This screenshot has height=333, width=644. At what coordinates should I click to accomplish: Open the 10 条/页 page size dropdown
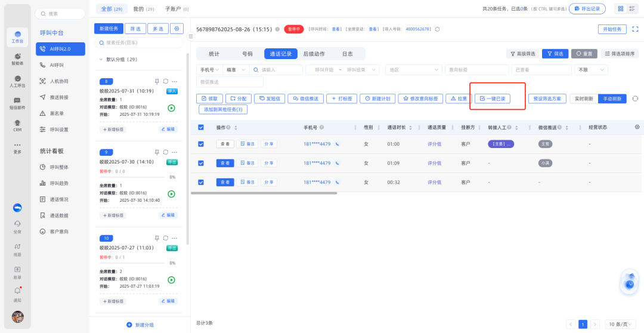coord(619,324)
